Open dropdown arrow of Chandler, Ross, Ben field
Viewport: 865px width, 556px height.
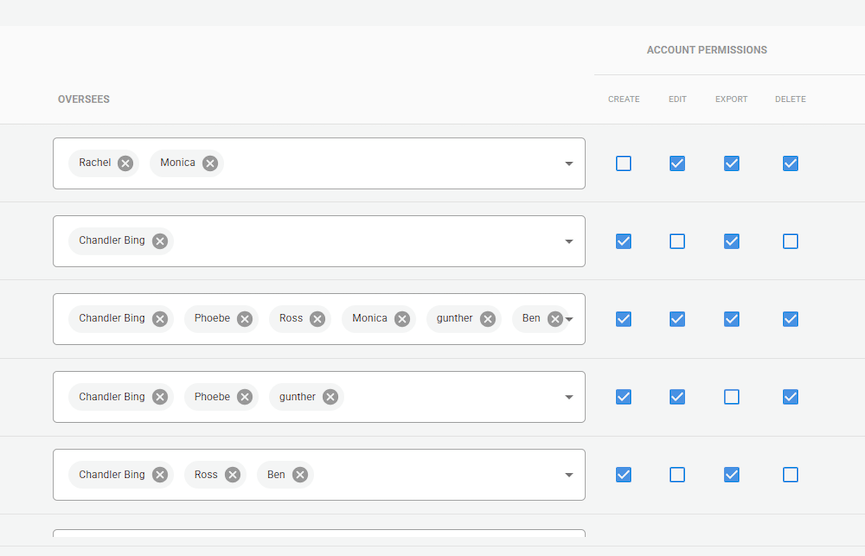(x=569, y=475)
